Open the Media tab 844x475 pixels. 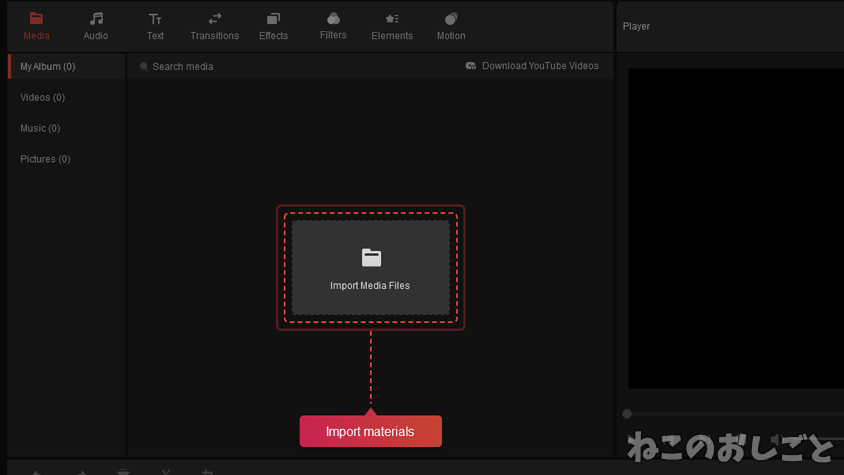coord(36,26)
